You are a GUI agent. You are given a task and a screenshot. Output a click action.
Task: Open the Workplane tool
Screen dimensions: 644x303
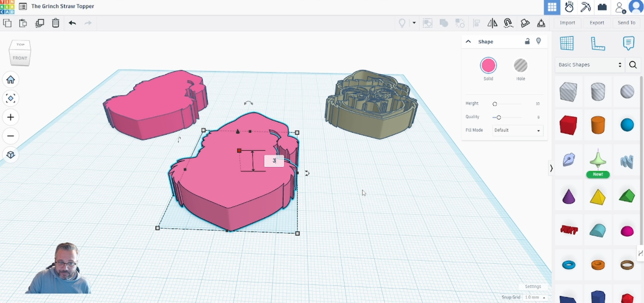pyautogui.click(x=566, y=43)
